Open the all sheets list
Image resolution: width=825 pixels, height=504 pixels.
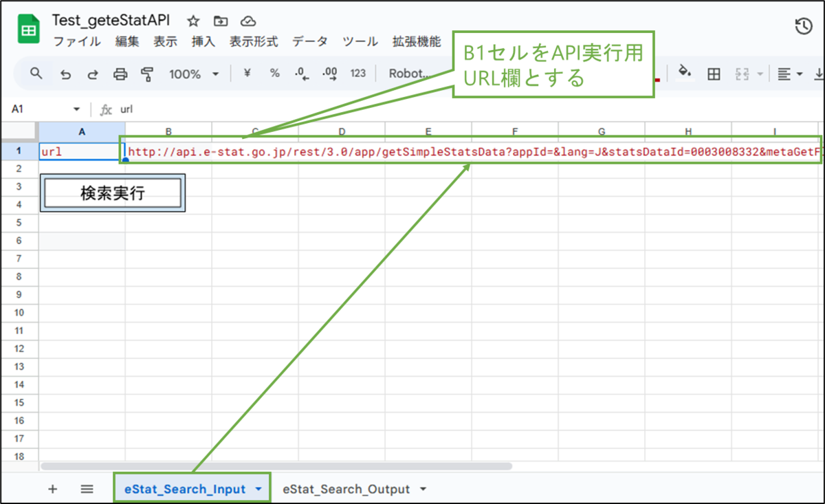pyautogui.click(x=87, y=489)
